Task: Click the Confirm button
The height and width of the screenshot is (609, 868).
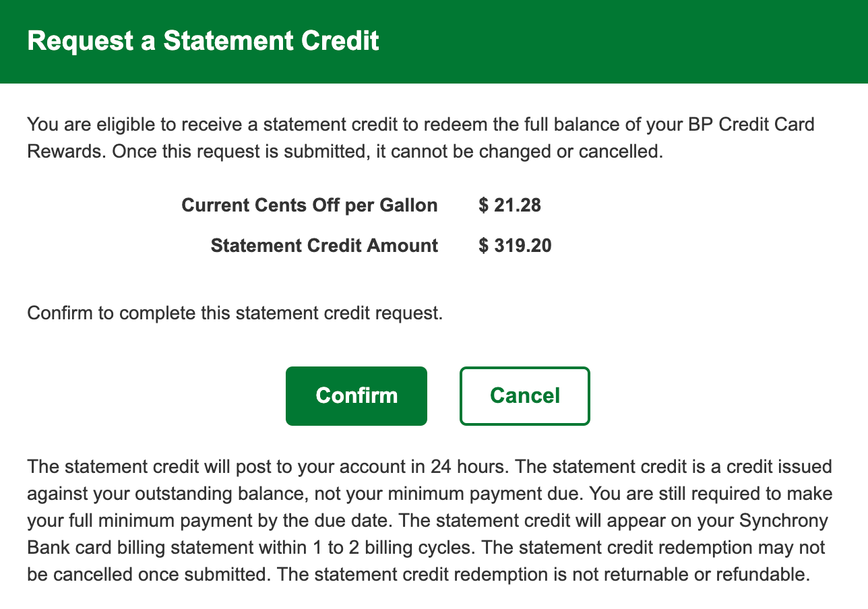Action: [356, 396]
